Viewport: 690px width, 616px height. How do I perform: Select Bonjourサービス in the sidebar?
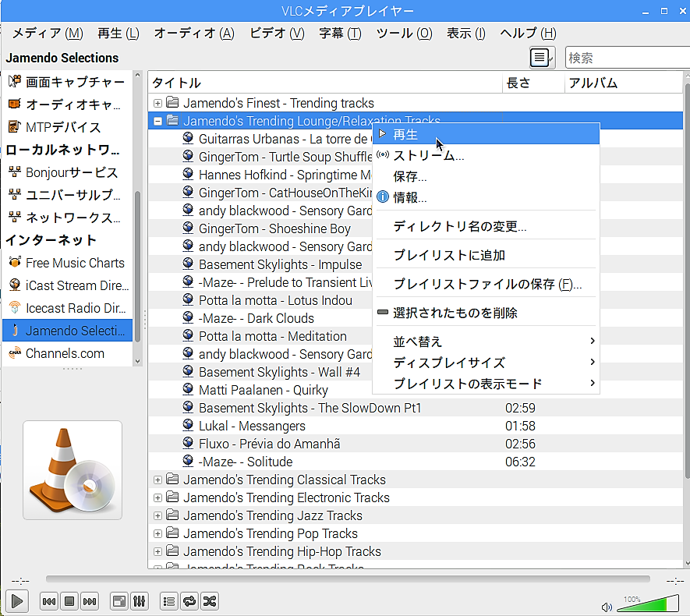[x=67, y=172]
